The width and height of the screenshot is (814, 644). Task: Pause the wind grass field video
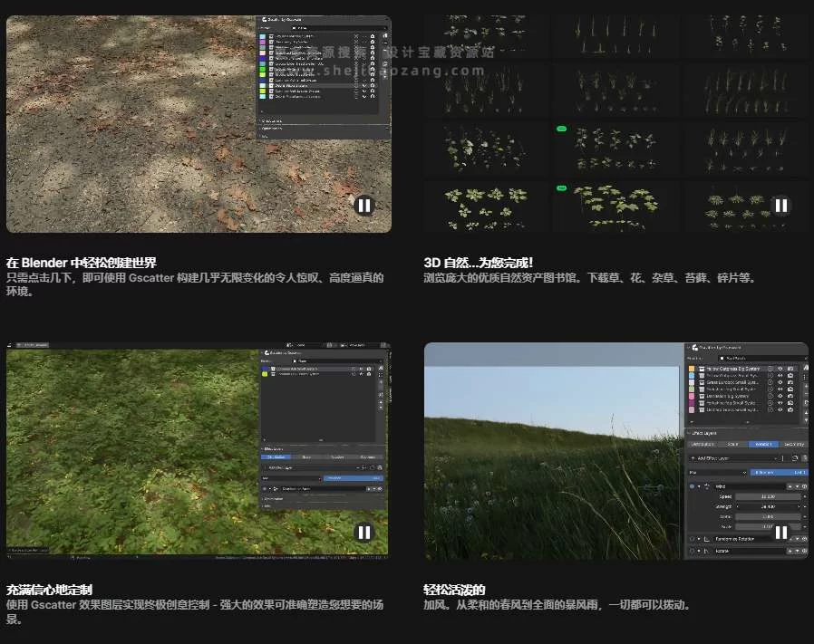point(780,533)
